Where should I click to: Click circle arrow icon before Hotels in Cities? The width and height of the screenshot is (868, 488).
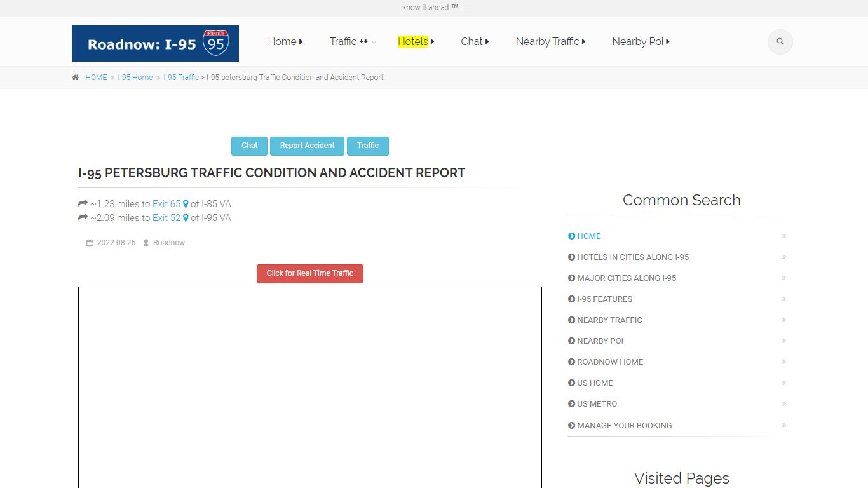(571, 257)
